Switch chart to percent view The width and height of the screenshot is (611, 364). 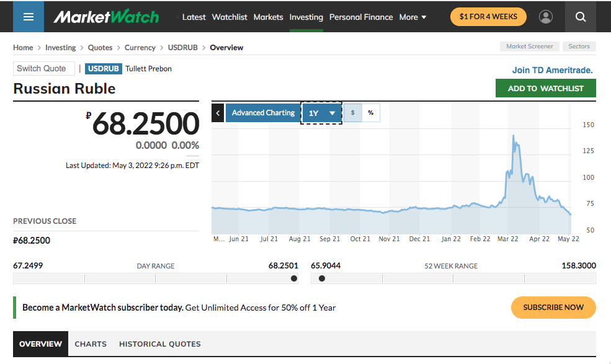click(370, 113)
